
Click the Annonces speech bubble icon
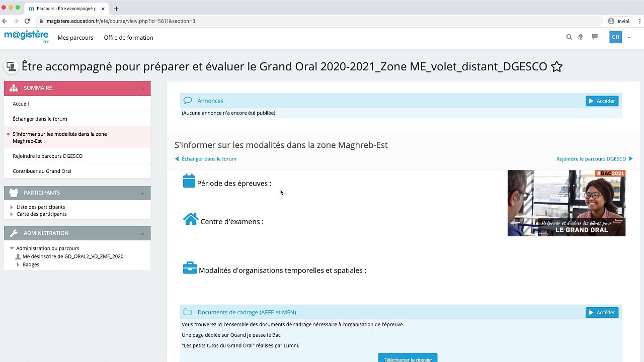(x=188, y=101)
